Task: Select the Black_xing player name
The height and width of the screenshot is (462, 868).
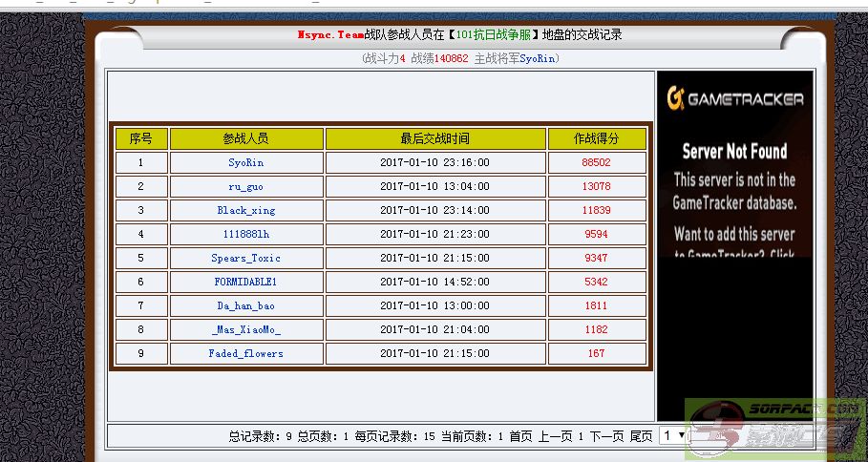Action: tap(246, 210)
